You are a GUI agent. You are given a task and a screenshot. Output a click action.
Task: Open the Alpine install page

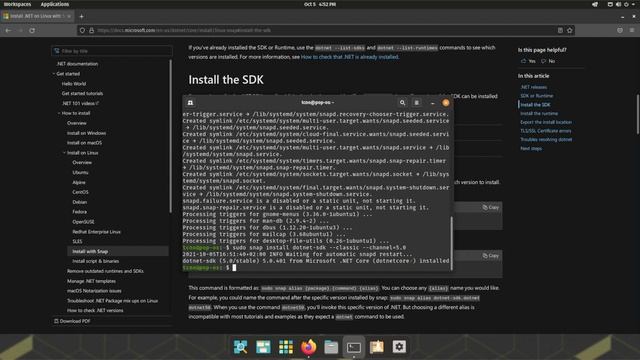[x=79, y=182]
